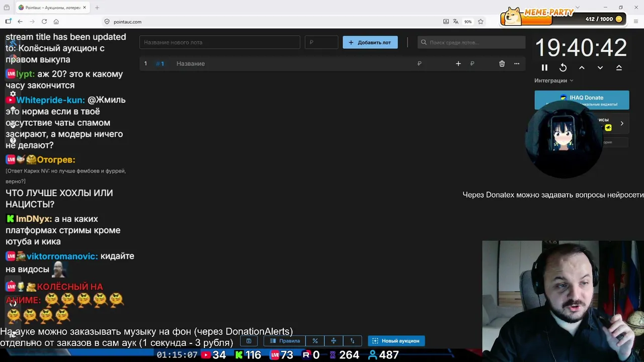Open the tab list icon at top-left
Image resolution: width=644 pixels, height=362 pixels.
(7, 8)
